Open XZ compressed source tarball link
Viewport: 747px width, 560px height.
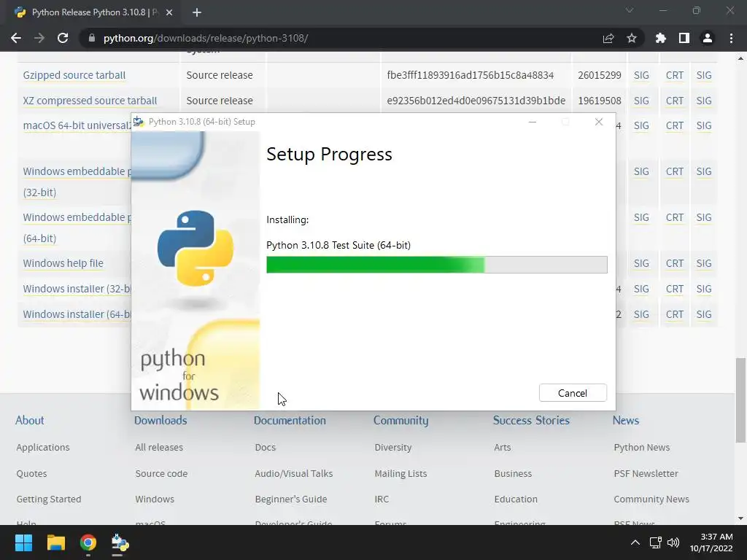pos(90,101)
